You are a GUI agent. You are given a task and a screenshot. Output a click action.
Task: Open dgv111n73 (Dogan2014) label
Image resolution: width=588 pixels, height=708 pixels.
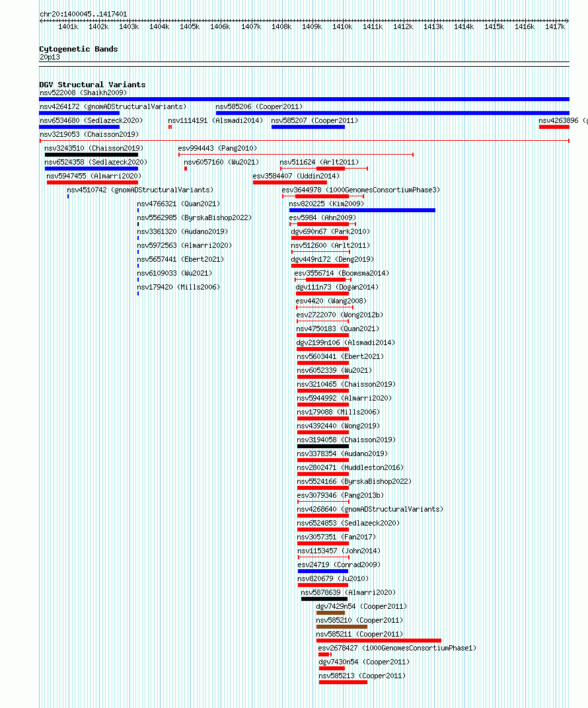click(x=337, y=287)
